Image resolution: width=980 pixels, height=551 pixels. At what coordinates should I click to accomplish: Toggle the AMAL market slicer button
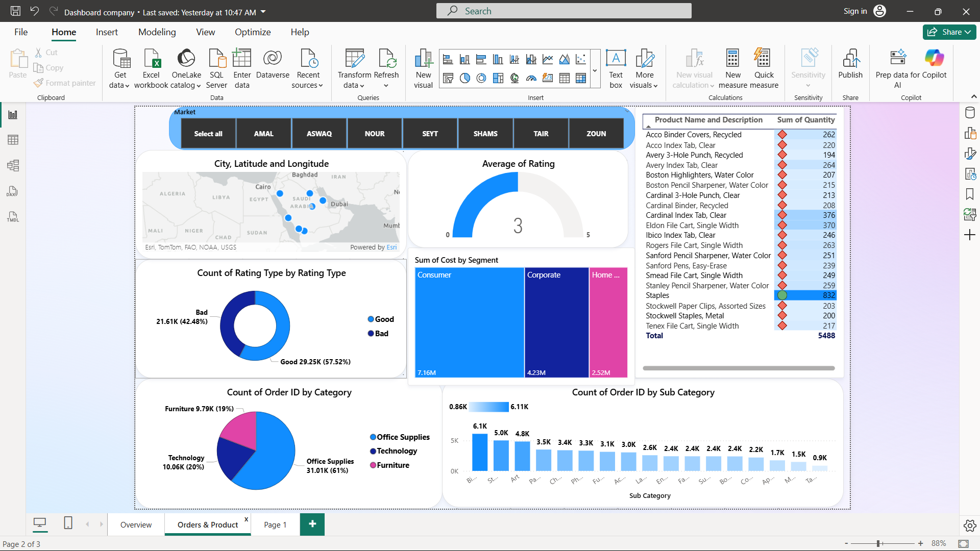coord(263,134)
